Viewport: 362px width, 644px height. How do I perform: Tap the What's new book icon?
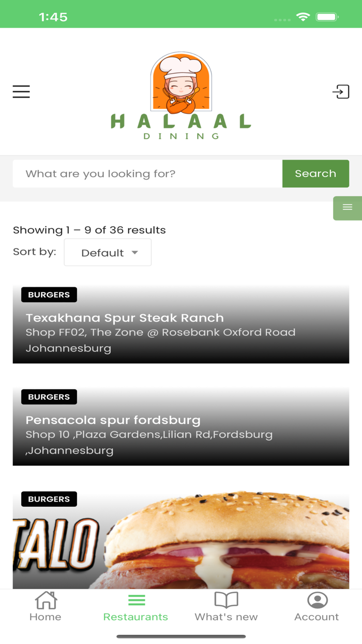[226, 601]
